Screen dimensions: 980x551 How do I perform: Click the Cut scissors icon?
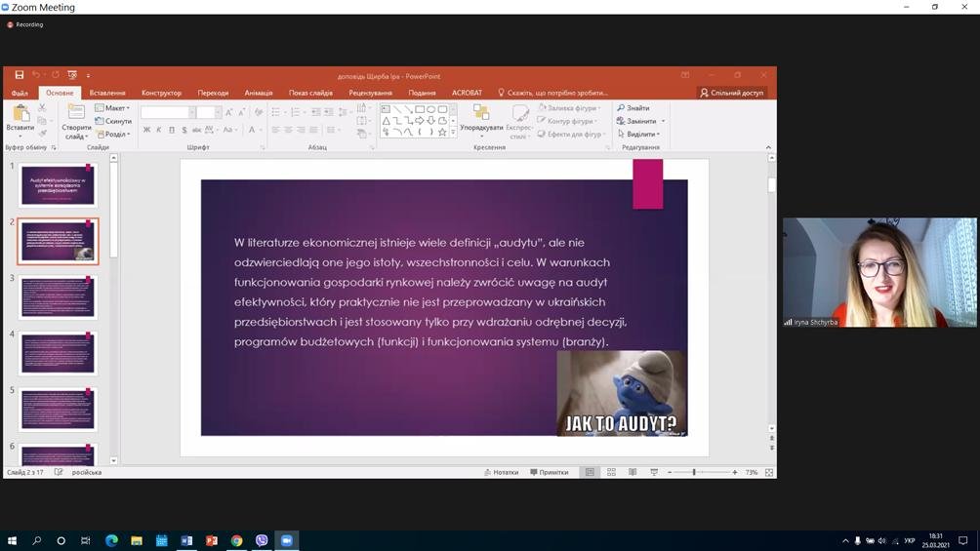coord(43,108)
